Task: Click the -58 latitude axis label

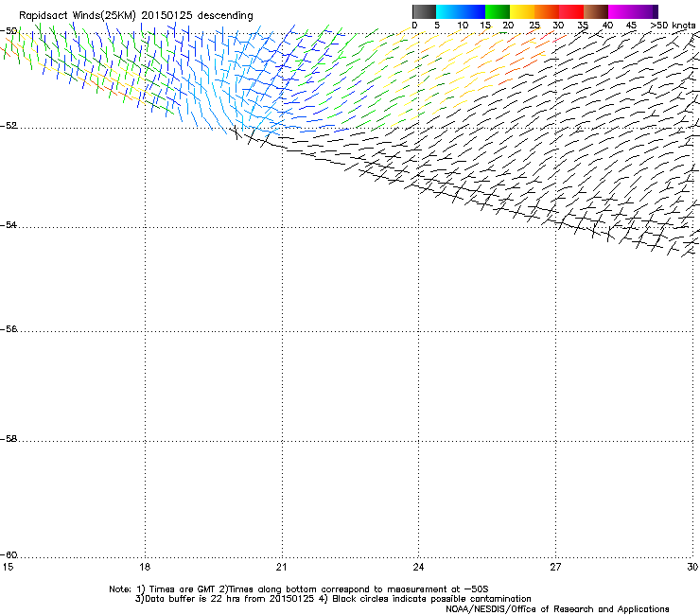Action: click(9, 439)
